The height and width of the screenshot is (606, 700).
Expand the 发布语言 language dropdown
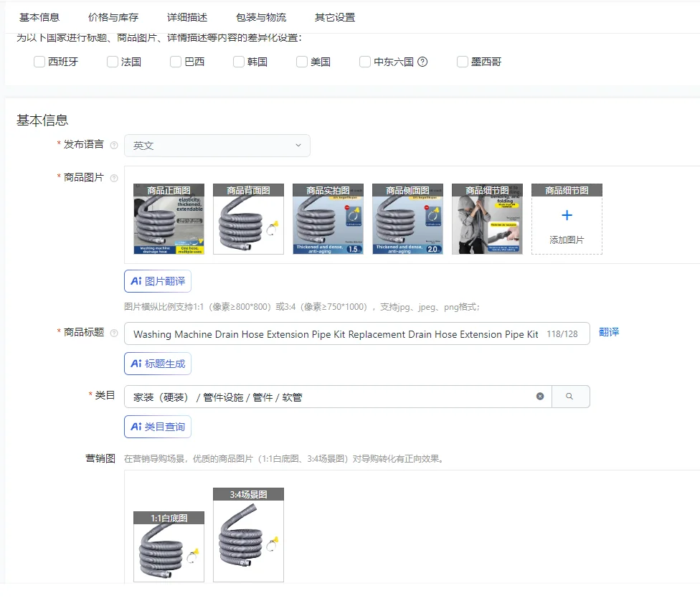[217, 146]
